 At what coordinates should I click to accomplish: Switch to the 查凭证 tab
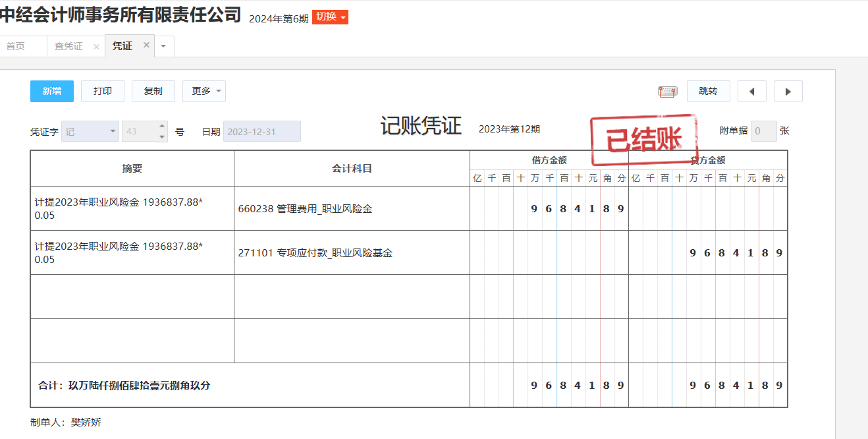click(68, 46)
